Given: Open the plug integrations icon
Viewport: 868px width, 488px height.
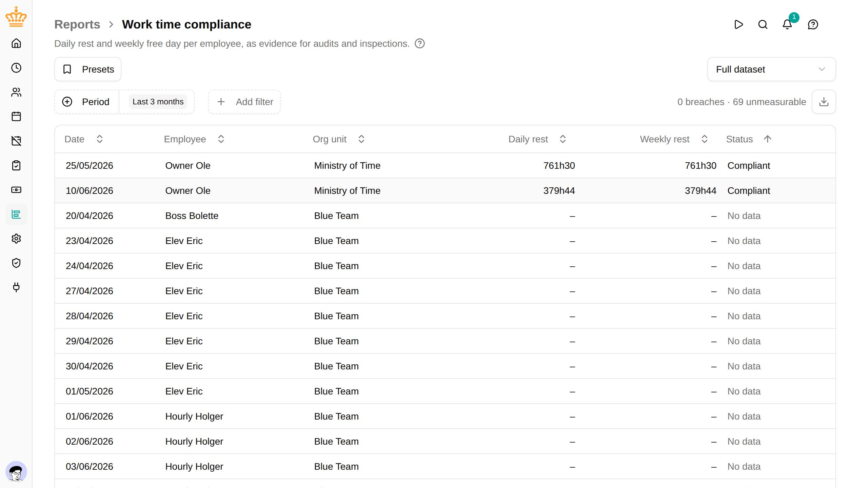Looking at the screenshot, I should pos(16,287).
